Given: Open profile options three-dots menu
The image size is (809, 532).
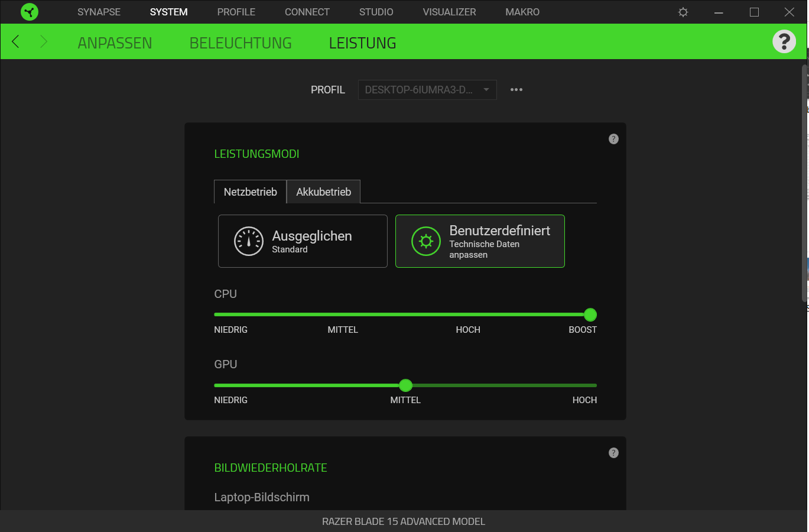Looking at the screenshot, I should 516,90.
